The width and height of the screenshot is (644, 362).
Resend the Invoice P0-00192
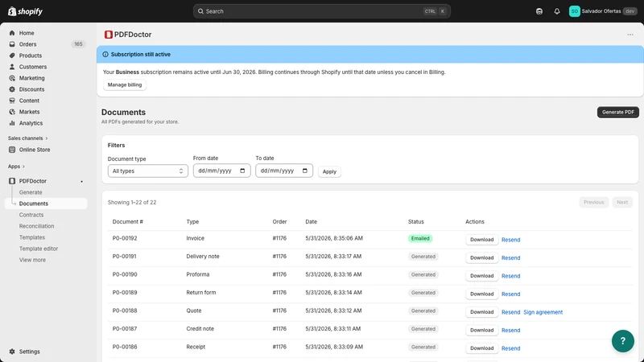click(510, 240)
